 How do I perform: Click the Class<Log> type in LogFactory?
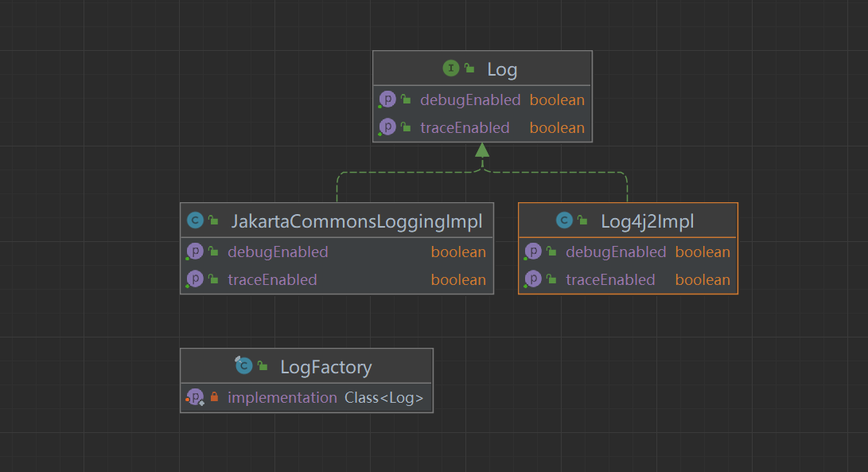(384, 397)
